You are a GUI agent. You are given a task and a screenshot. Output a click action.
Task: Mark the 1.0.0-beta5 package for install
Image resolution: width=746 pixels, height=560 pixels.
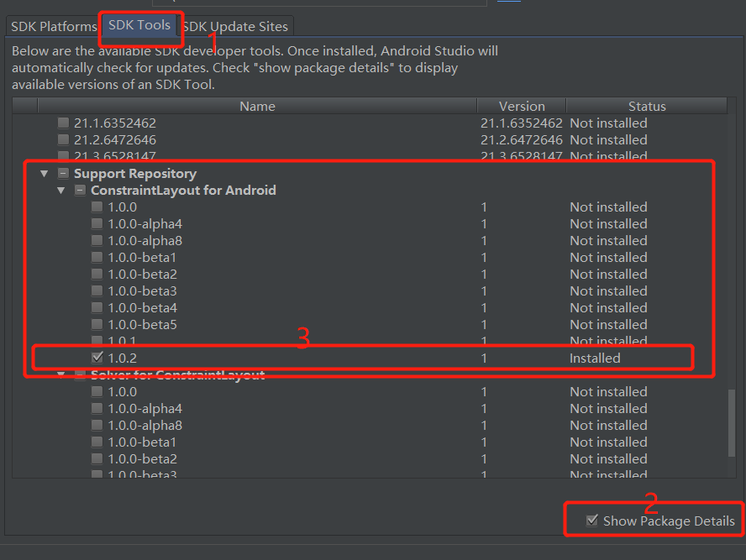(97, 324)
